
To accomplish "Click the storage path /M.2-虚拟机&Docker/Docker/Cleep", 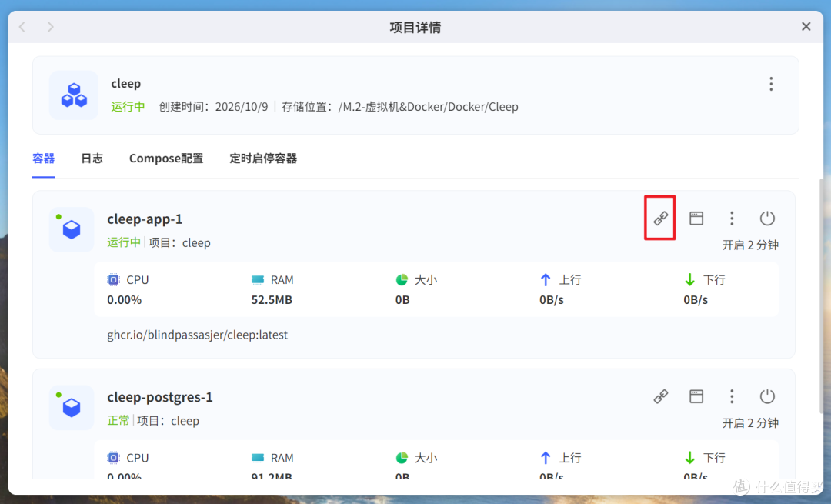I will (429, 107).
